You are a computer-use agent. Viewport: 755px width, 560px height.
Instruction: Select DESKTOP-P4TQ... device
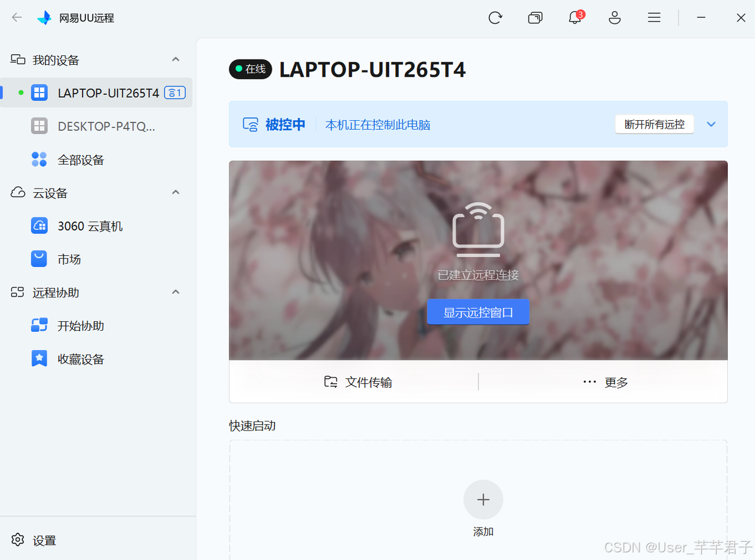pos(96,126)
